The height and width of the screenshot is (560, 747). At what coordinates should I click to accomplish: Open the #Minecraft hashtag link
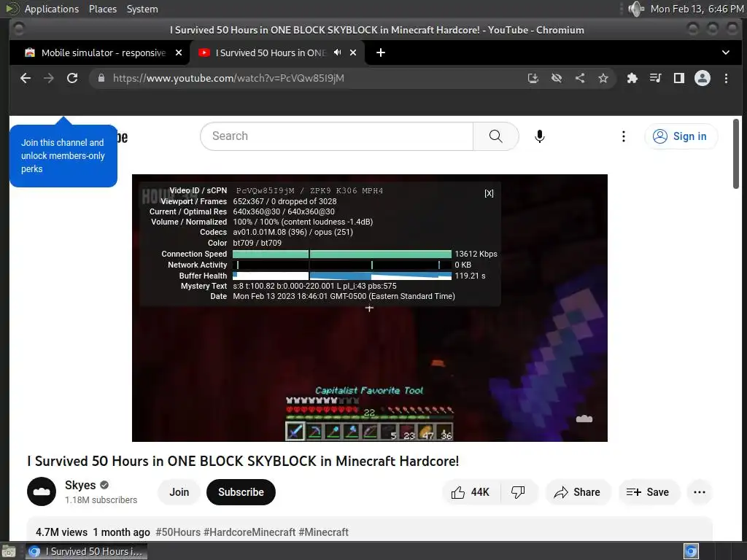323,532
